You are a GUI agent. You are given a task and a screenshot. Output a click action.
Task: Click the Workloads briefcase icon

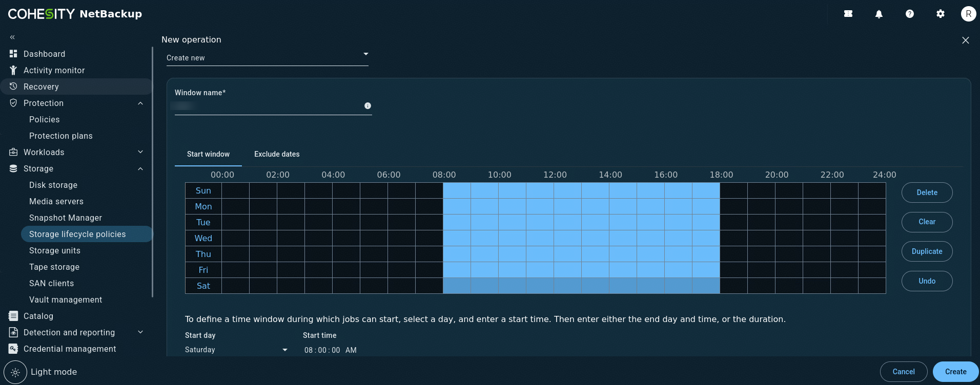[x=13, y=152]
